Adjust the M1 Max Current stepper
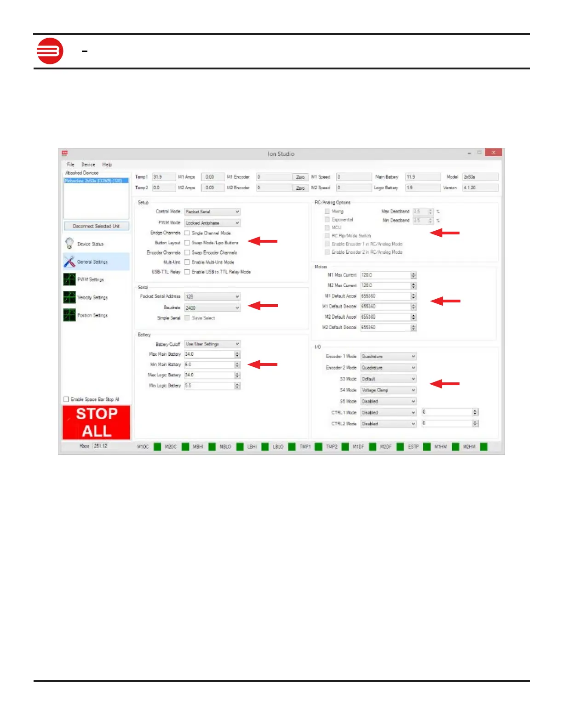 [x=414, y=275]
